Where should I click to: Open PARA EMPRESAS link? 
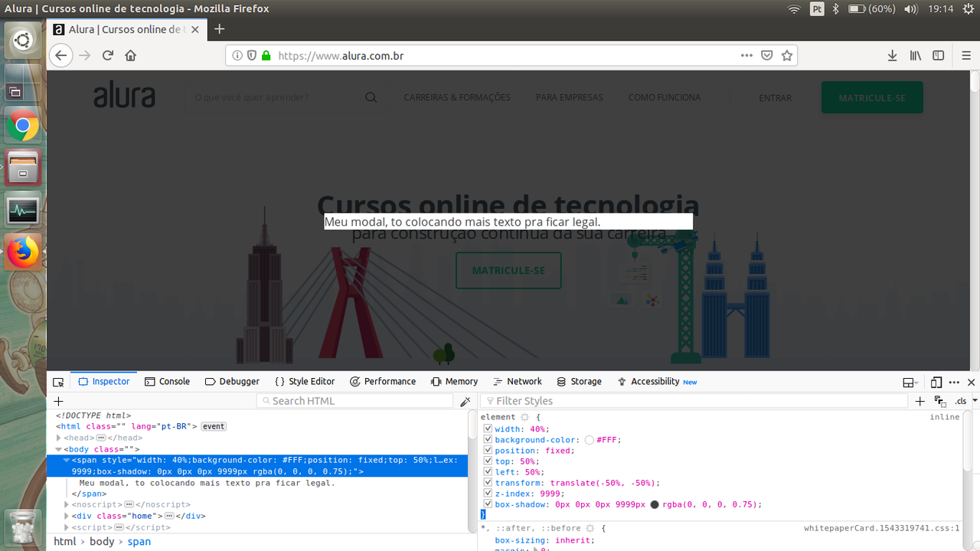coord(570,97)
